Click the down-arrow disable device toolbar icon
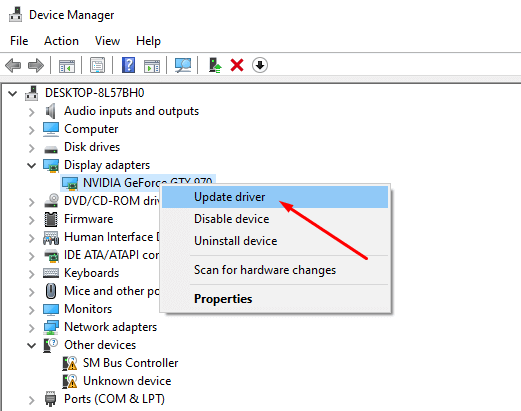Viewport: 521px width, 411px height. click(260, 65)
